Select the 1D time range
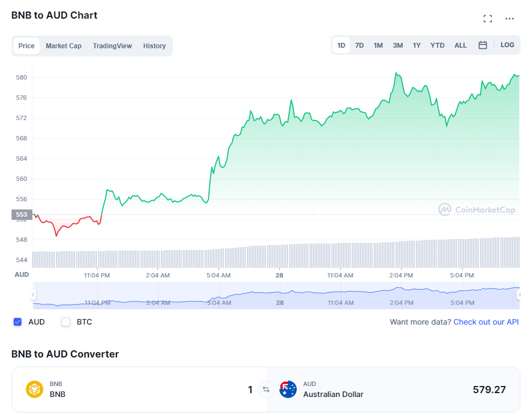Screen dimensions: 530x420 click(x=341, y=46)
